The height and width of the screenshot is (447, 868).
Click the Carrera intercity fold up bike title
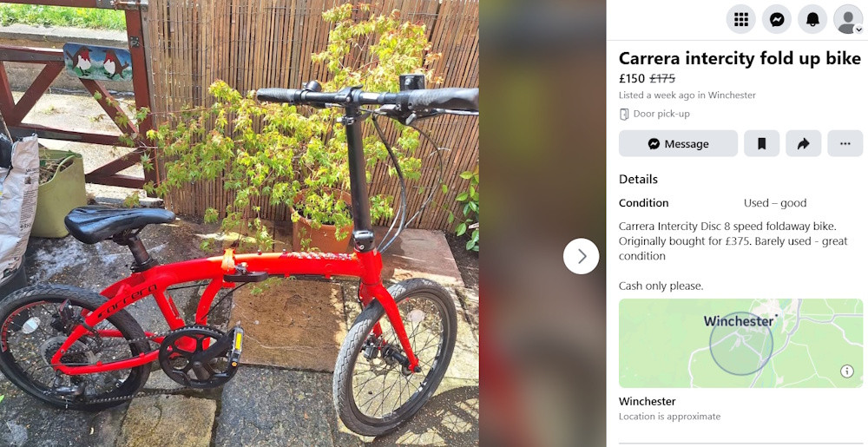(x=740, y=58)
